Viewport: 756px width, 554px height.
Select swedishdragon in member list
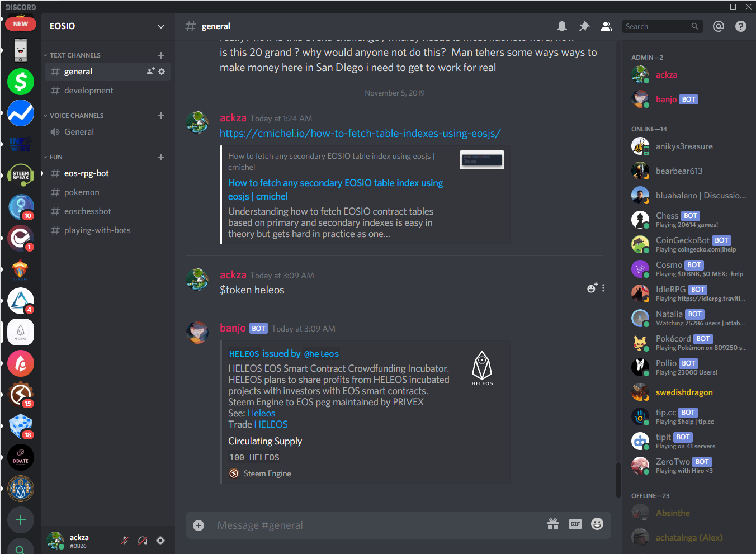coord(690,392)
